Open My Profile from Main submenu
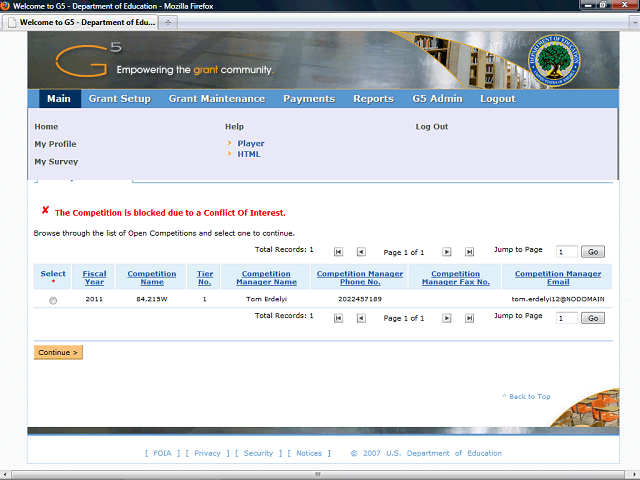 tap(55, 144)
